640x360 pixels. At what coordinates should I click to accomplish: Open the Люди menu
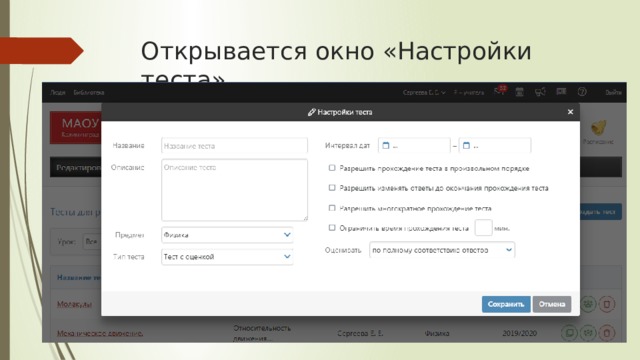58,93
